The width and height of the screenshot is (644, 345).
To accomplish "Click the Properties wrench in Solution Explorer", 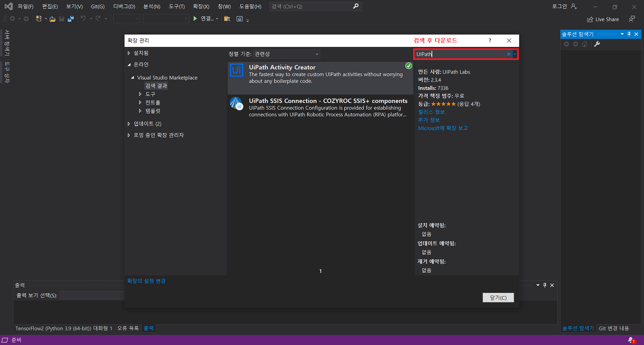I will (597, 44).
